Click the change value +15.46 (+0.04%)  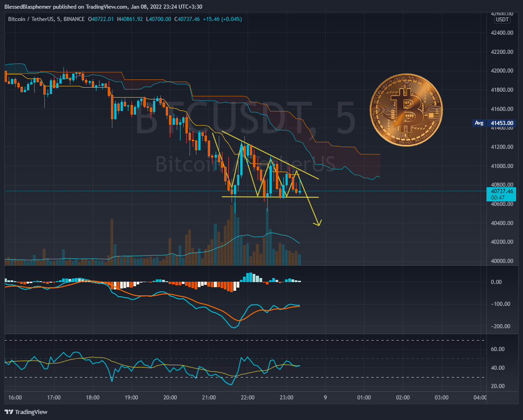(222, 19)
